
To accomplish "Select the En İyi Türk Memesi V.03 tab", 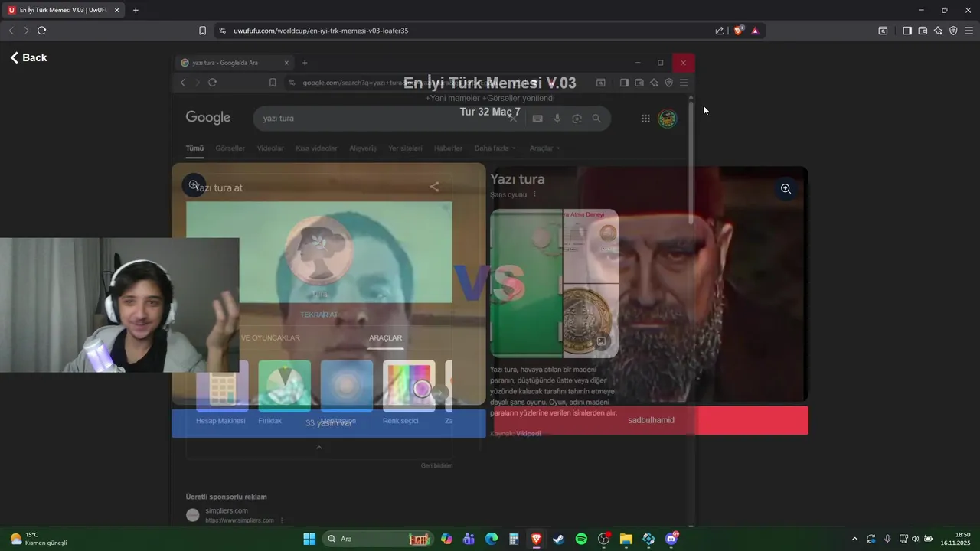I will (64, 10).
